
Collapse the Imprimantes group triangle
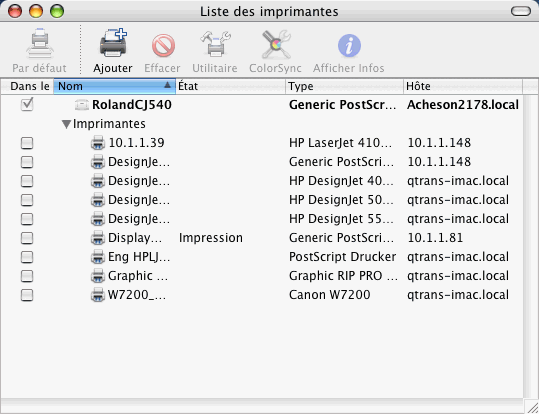click(x=66, y=124)
